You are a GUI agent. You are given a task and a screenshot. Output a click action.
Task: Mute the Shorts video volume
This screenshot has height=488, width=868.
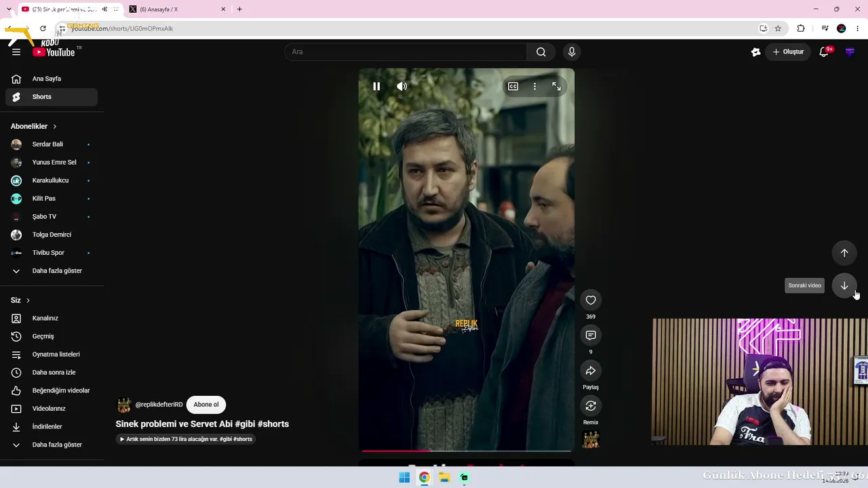point(402,86)
